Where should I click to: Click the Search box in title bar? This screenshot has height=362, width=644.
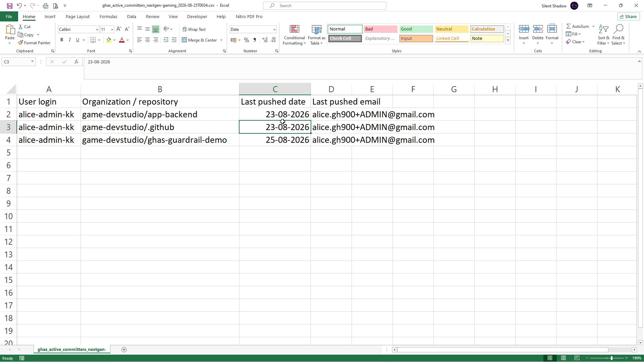tap(325, 6)
